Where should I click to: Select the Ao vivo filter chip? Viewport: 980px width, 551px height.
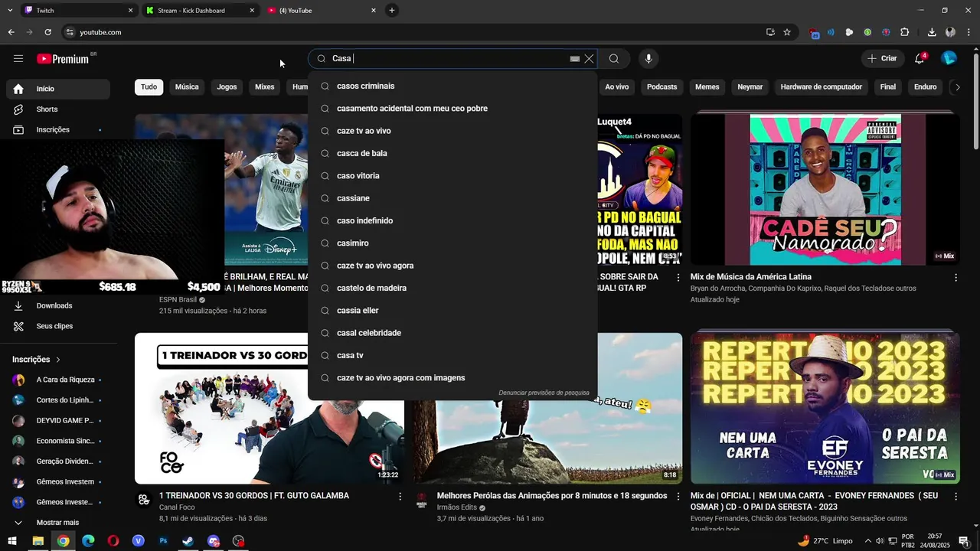point(616,86)
